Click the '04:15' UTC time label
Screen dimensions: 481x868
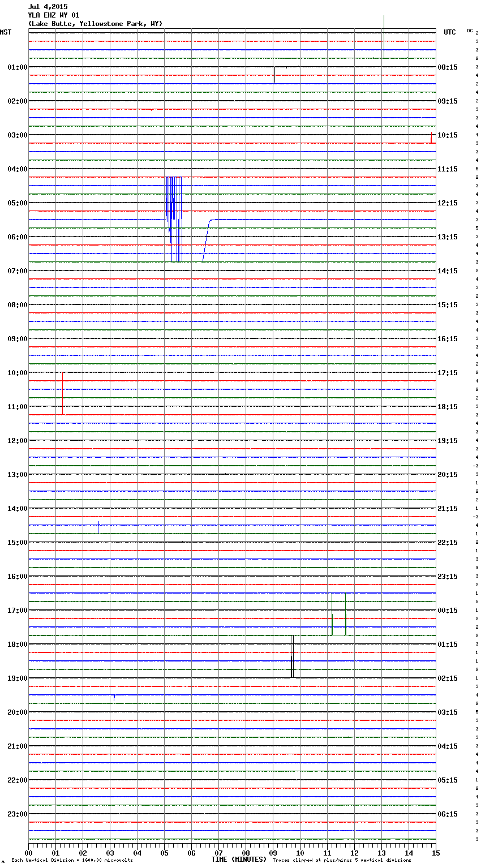(x=448, y=746)
